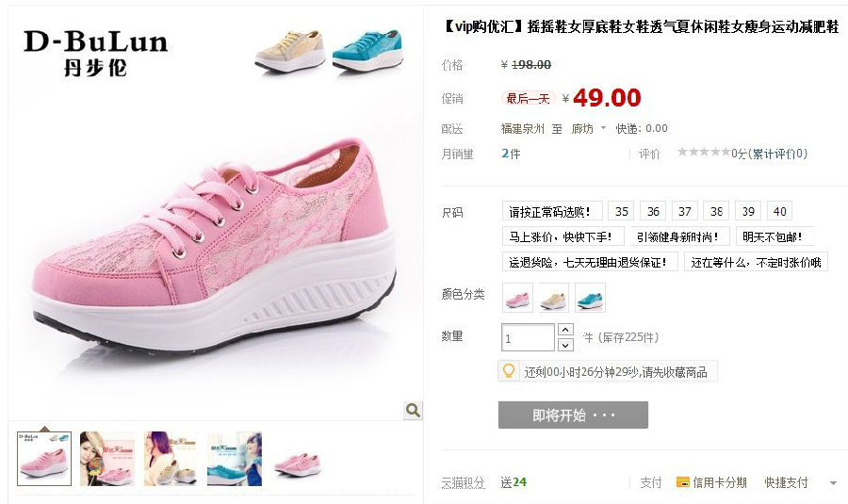The width and height of the screenshot is (848, 504).
Task: Select shoe size 40
Action: tap(779, 211)
